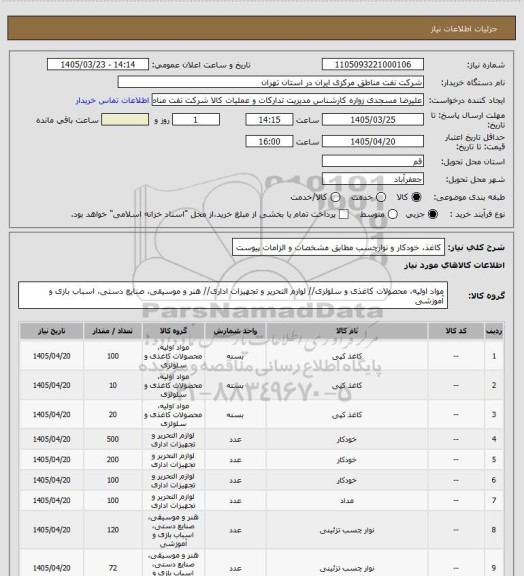Click the buyer organization name field

coord(270,82)
